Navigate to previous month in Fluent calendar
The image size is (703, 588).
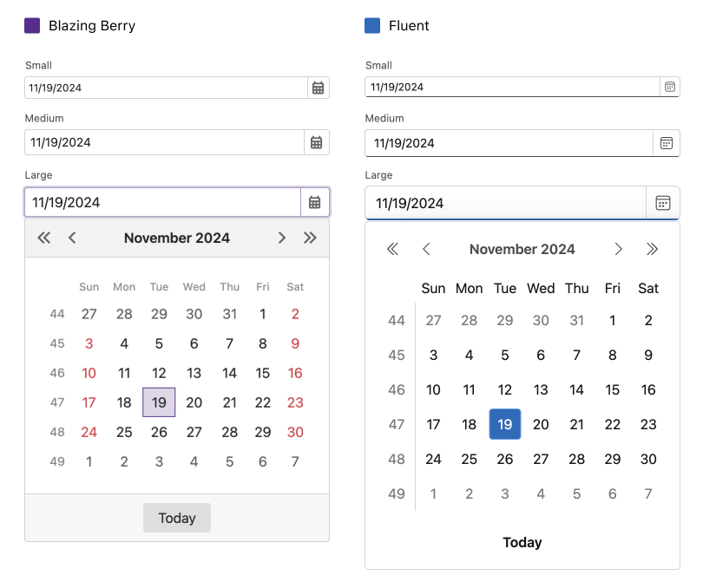tap(427, 249)
